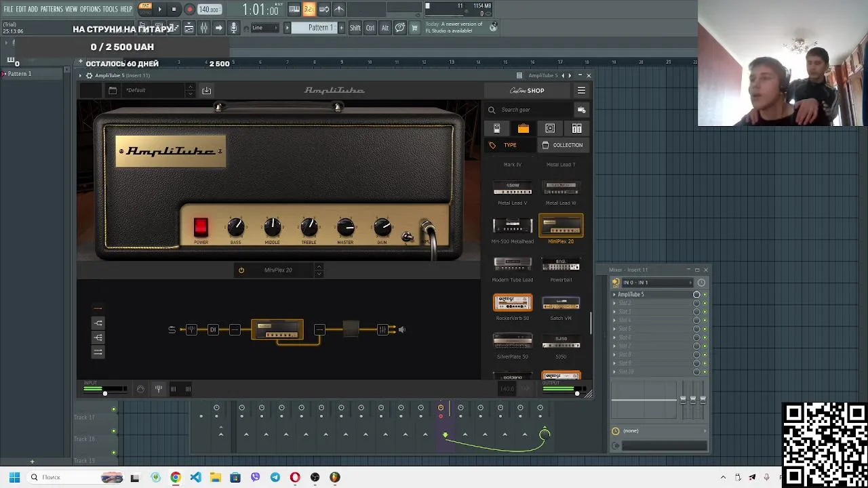The width and height of the screenshot is (868, 488).
Task: Add a new pattern with the plus button
Action: [x=341, y=28]
